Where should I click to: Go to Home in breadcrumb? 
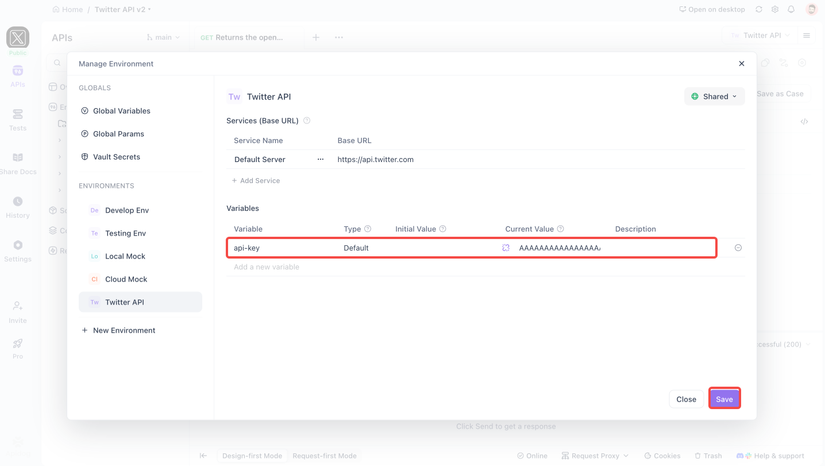(x=67, y=9)
